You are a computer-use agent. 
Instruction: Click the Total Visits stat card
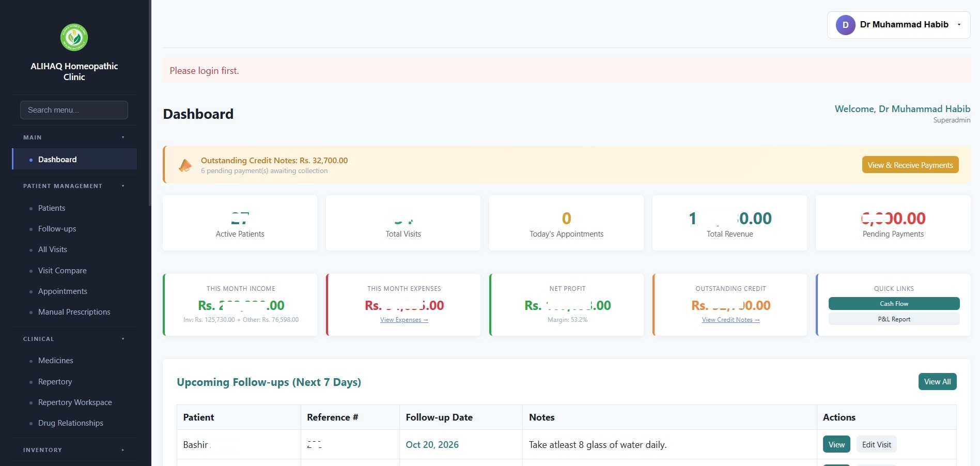click(403, 223)
